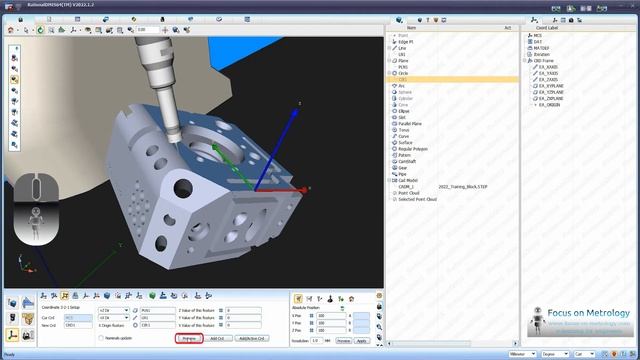Click the green rotate icon in viewport toolbar
The height and width of the screenshot is (360, 640).
tap(40, 30)
